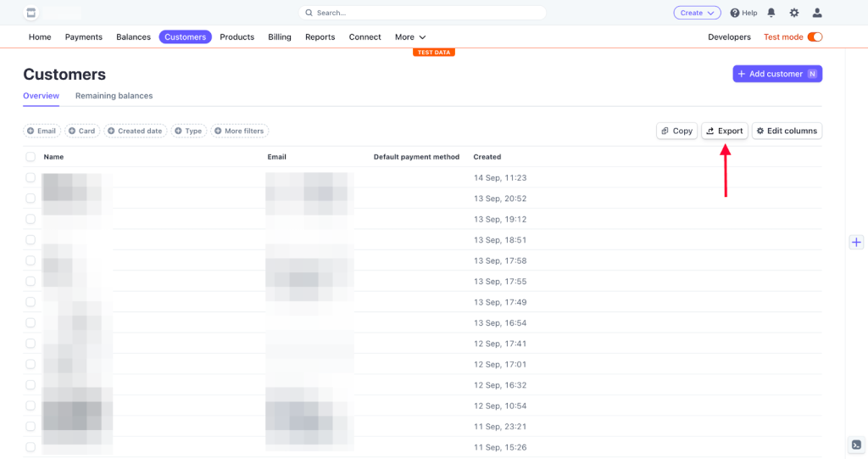This screenshot has width=868, height=459.
Task: Toggle Test mode switch off
Action: coord(815,37)
